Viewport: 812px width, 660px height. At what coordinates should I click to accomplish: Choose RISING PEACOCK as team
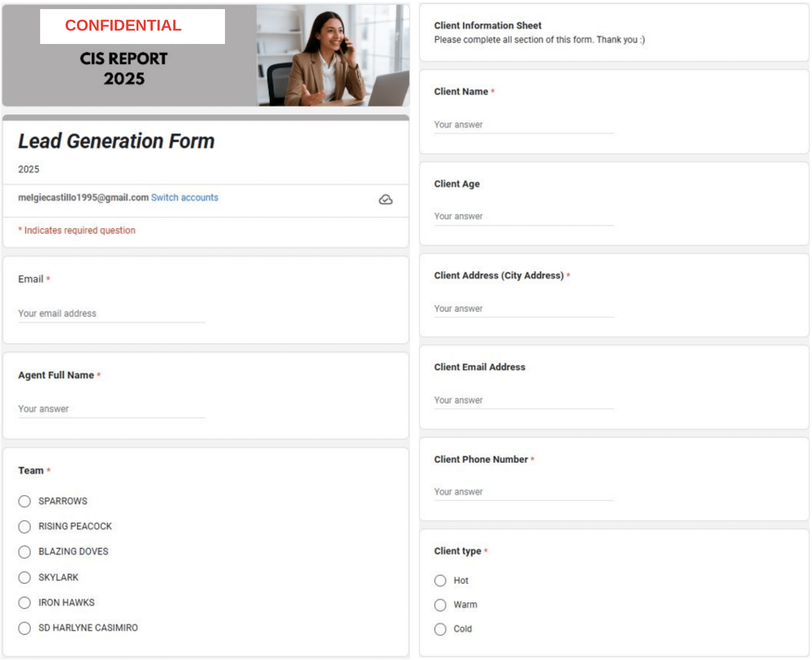(x=24, y=527)
